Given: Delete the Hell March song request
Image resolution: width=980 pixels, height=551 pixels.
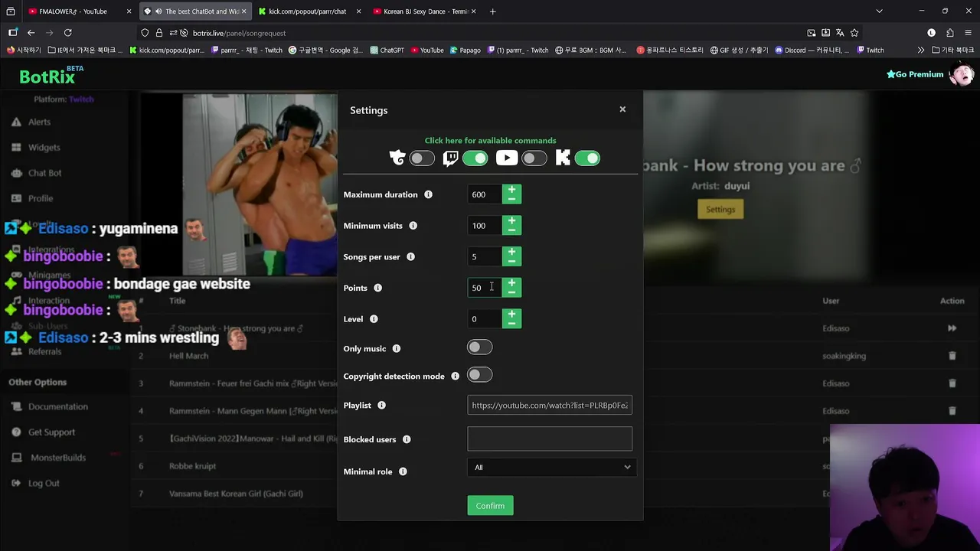Looking at the screenshot, I should [x=952, y=356].
